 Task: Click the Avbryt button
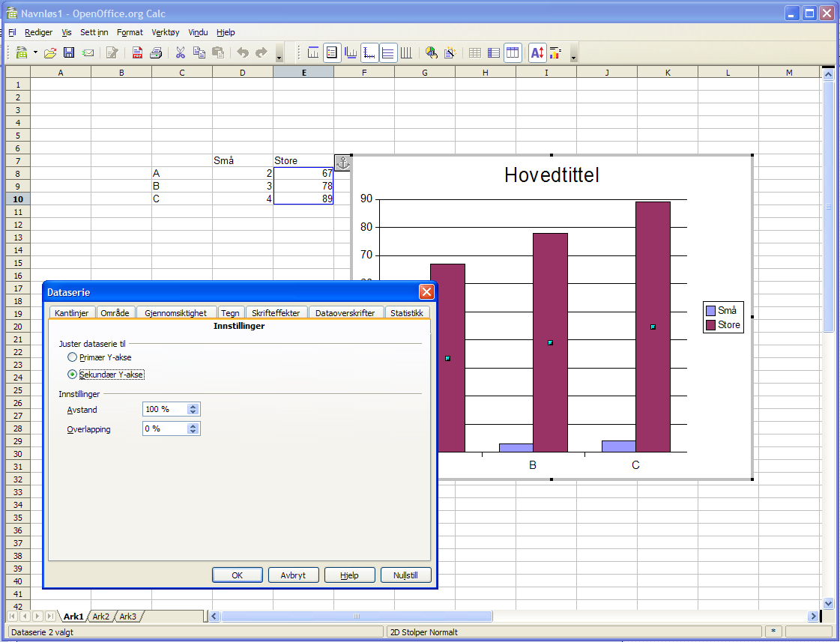[293, 575]
